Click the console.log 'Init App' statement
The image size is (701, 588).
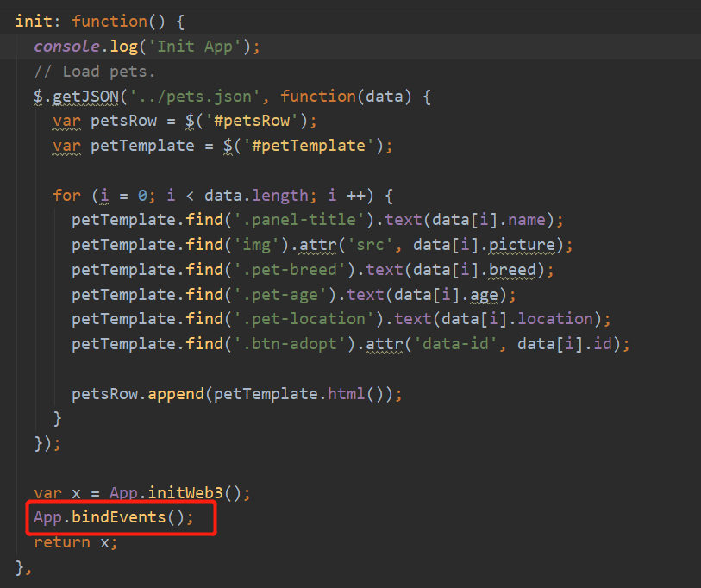pos(147,46)
